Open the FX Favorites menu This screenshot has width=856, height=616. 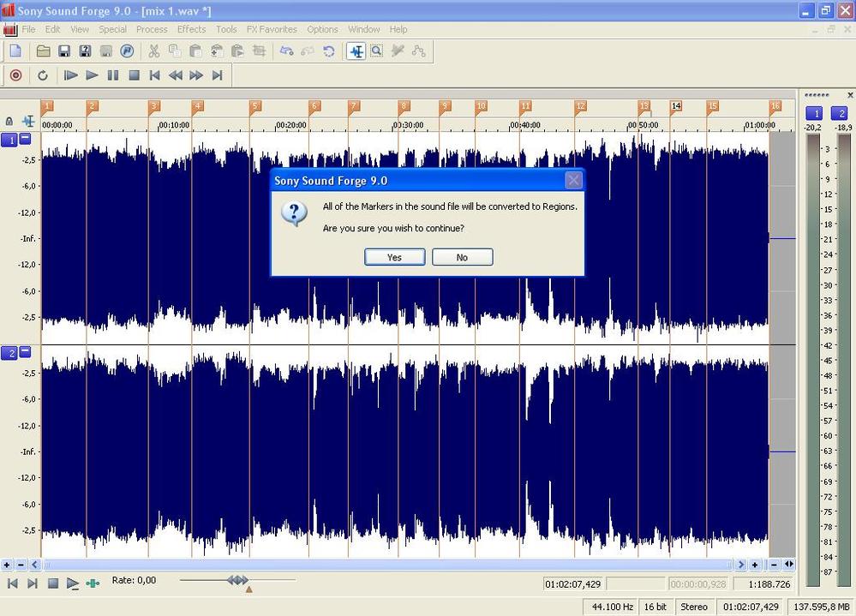click(272, 29)
